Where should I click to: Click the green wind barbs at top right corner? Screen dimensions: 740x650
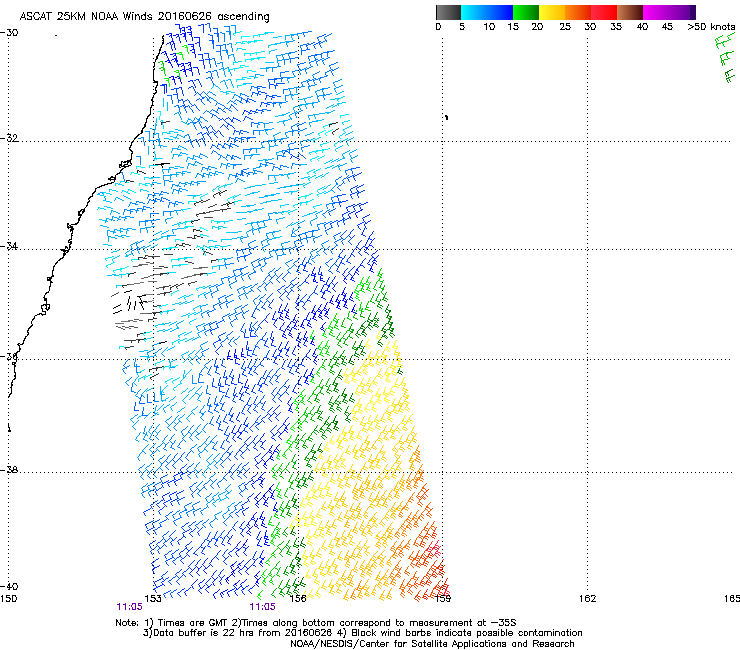coord(726,58)
